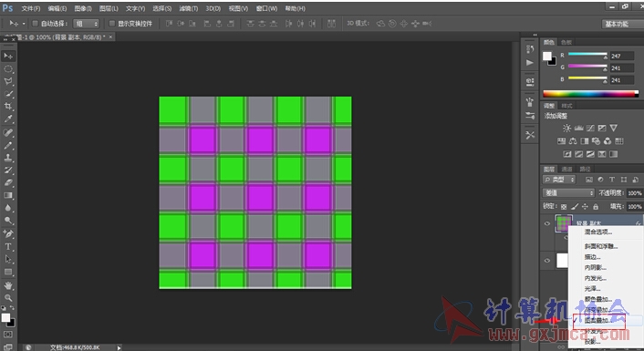Toggle pixel layer filter icon

tap(589, 180)
